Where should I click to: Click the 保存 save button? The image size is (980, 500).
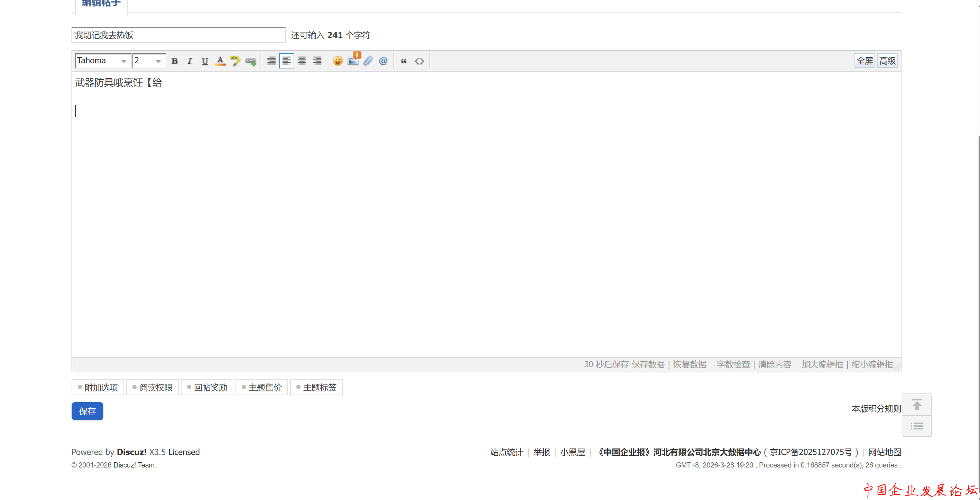pos(87,411)
